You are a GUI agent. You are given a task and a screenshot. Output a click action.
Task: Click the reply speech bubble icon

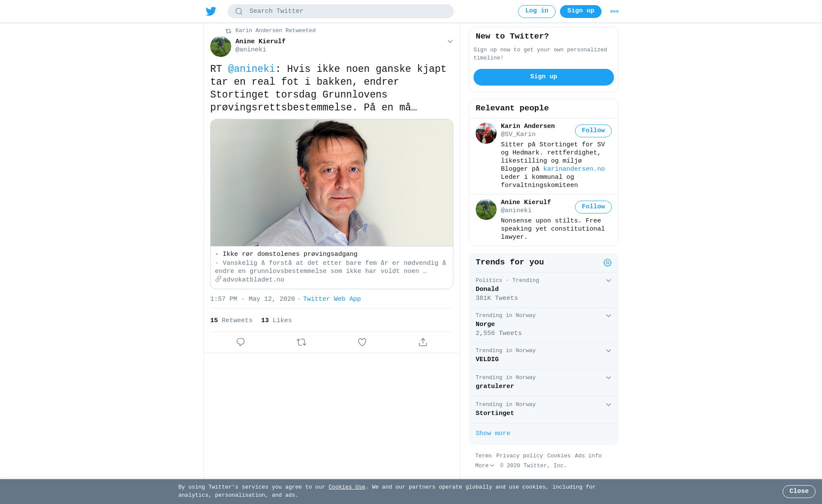click(x=241, y=342)
